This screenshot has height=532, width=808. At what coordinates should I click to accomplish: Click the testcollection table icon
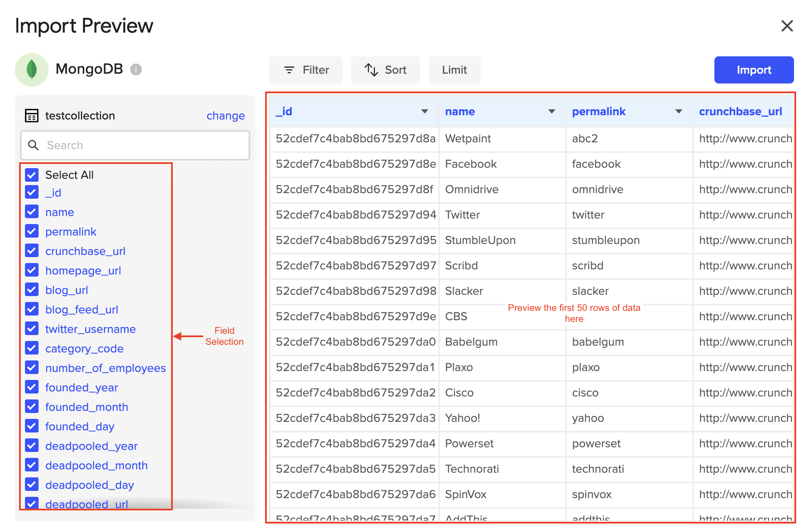32,116
